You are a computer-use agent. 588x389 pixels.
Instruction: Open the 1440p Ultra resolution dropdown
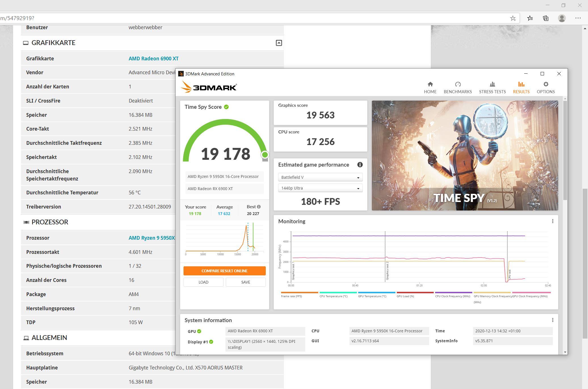point(320,188)
